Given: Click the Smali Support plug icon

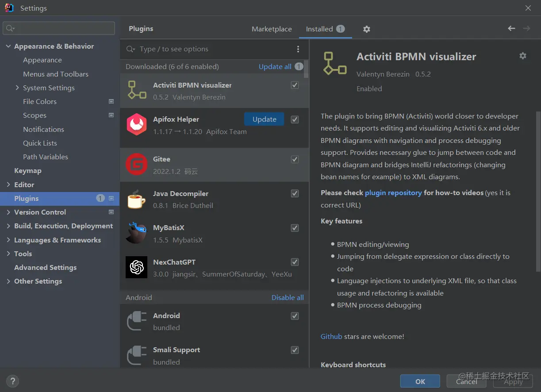Looking at the screenshot, I should coord(136,355).
